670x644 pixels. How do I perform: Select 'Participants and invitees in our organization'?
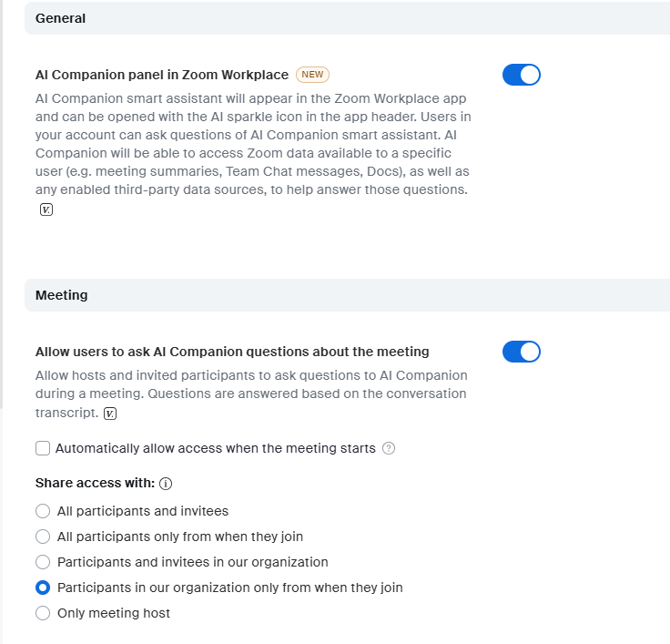click(43, 562)
